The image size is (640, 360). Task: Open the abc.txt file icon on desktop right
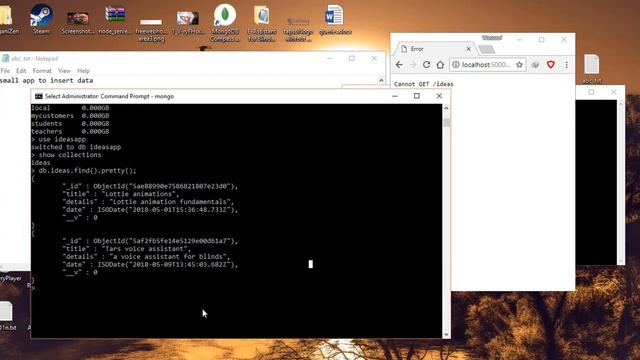[x=592, y=69]
